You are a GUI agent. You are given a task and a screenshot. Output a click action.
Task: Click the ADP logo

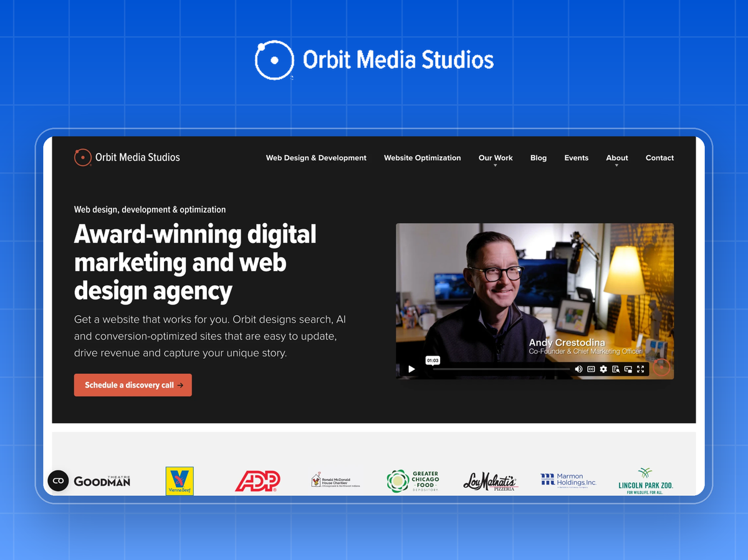point(257,481)
